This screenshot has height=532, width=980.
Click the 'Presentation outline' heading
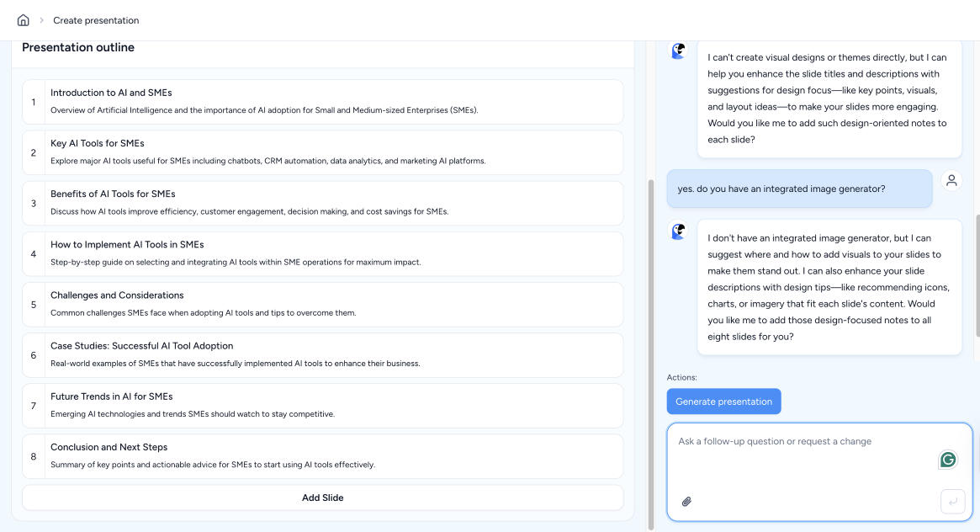pyautogui.click(x=78, y=47)
